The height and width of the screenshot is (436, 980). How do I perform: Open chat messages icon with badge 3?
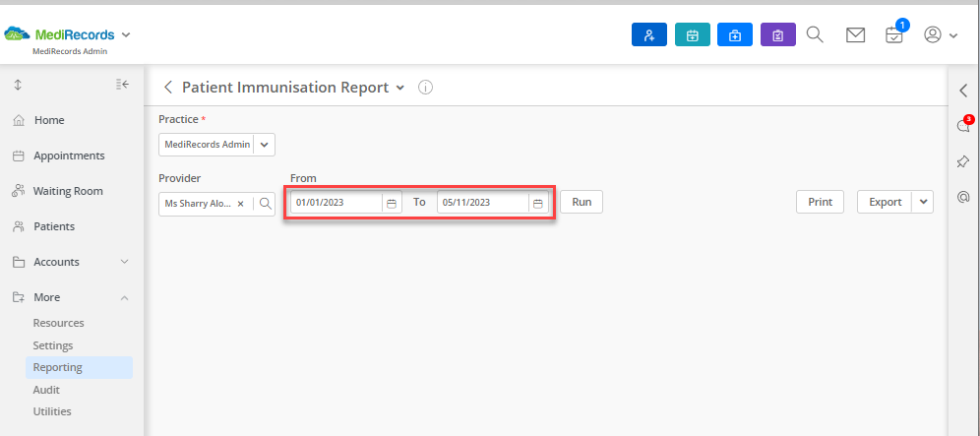point(963,126)
